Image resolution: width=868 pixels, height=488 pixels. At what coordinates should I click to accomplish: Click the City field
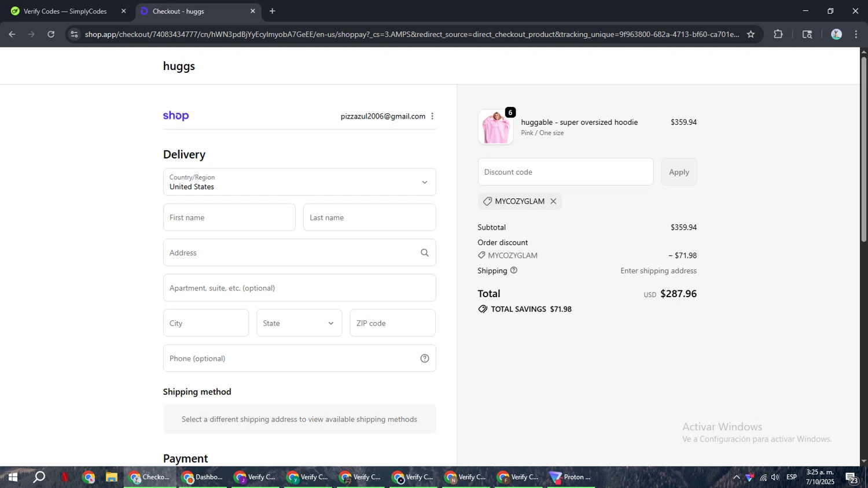pos(205,323)
